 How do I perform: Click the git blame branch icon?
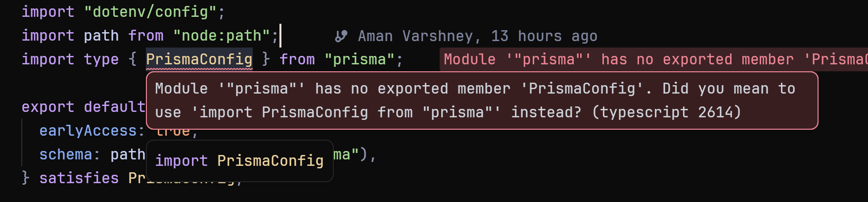(341, 36)
